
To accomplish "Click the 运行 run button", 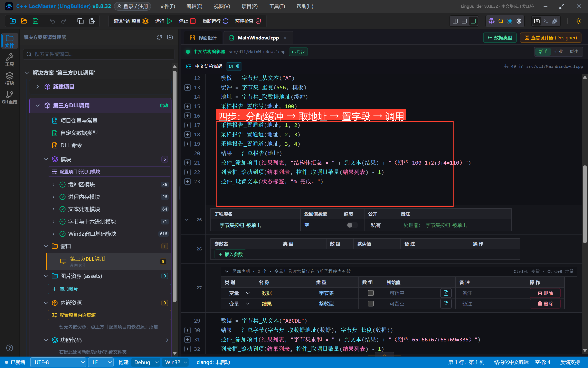I will click(x=163, y=21).
